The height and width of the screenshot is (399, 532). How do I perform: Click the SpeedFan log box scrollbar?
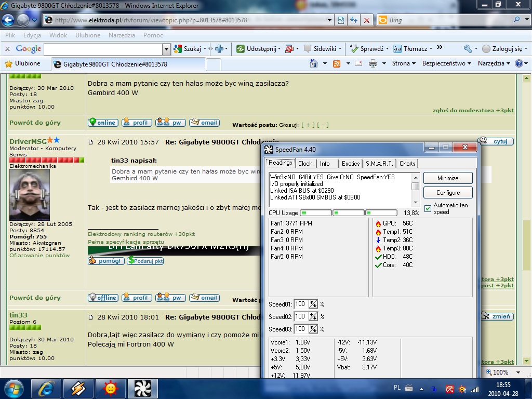(416, 190)
